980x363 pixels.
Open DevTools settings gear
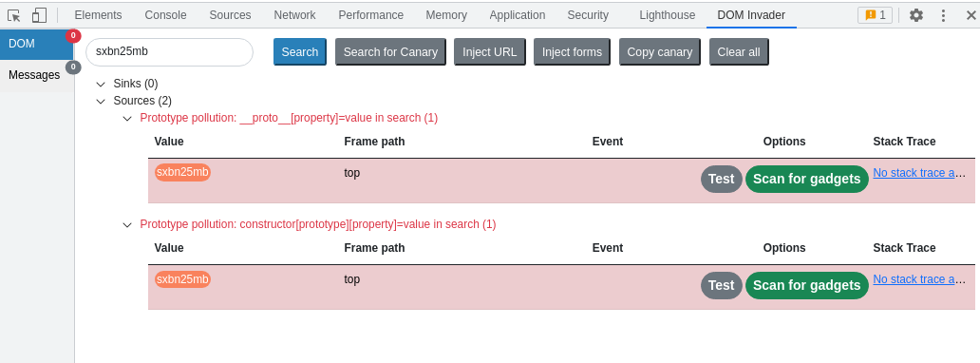tap(915, 15)
